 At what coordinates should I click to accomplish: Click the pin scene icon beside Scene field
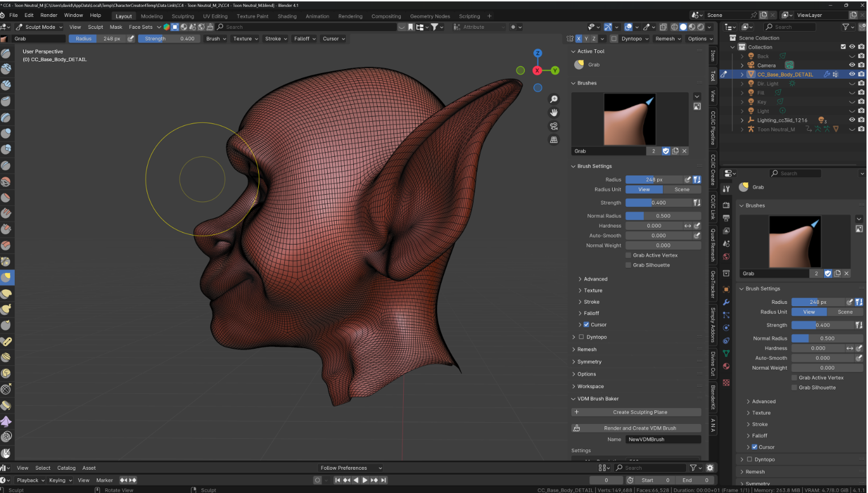pyautogui.click(x=754, y=15)
